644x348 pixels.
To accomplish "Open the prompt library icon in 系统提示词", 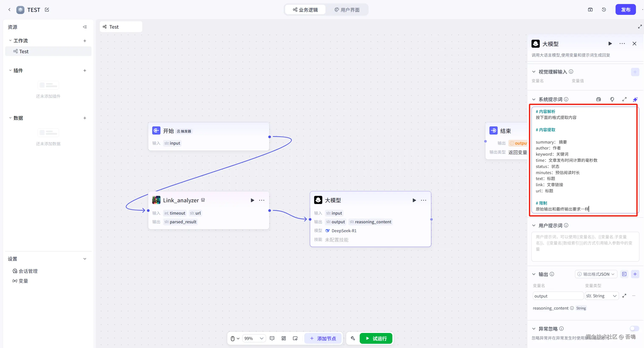I will tap(599, 99).
